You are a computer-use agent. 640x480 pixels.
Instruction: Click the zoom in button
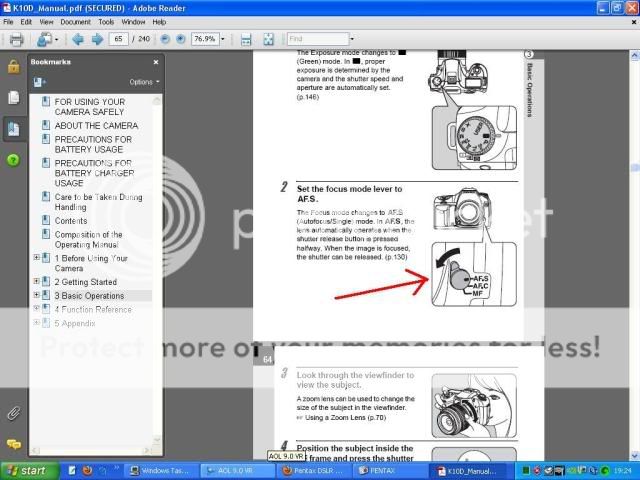pos(180,40)
